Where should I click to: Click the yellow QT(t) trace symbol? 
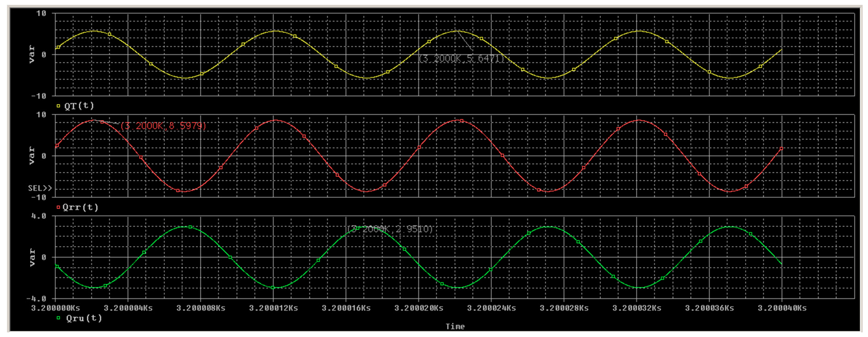tap(58, 106)
